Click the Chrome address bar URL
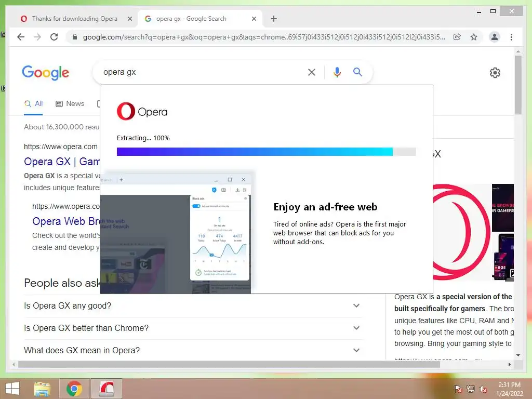Screen dimensions: 532x399 (x=263, y=37)
